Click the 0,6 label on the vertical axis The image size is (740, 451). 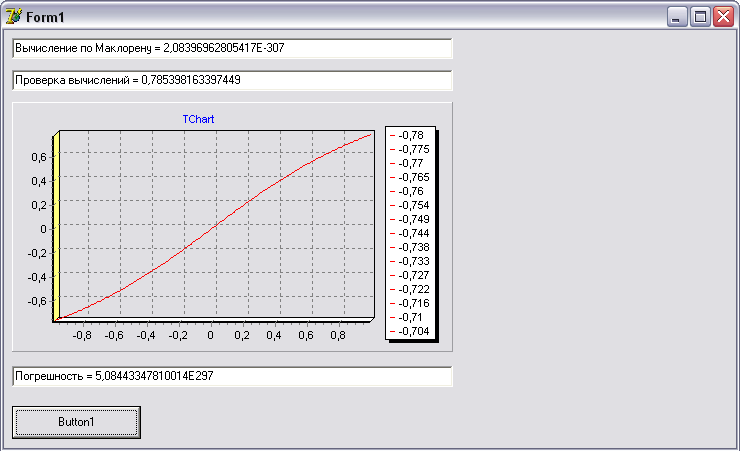coord(37,157)
